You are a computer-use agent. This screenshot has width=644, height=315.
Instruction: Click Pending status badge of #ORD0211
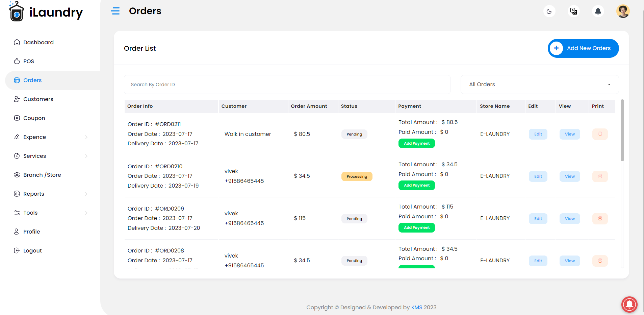[354, 134]
